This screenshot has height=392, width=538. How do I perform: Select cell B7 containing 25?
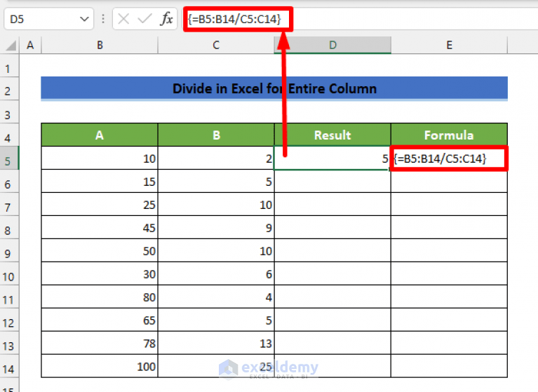click(x=100, y=204)
